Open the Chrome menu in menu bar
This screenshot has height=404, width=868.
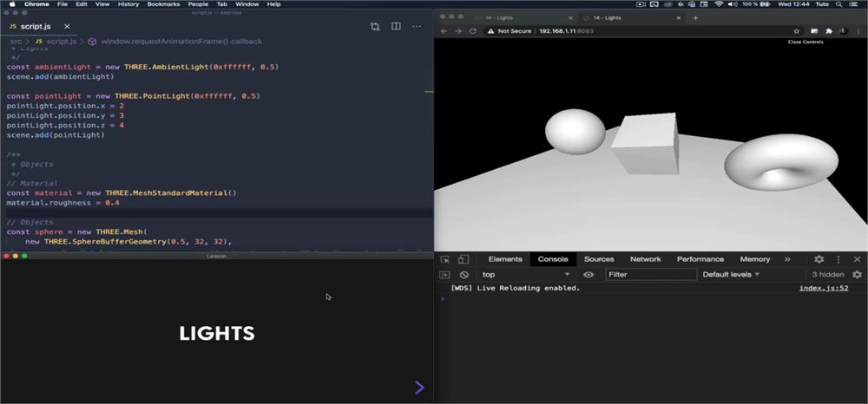(36, 3)
